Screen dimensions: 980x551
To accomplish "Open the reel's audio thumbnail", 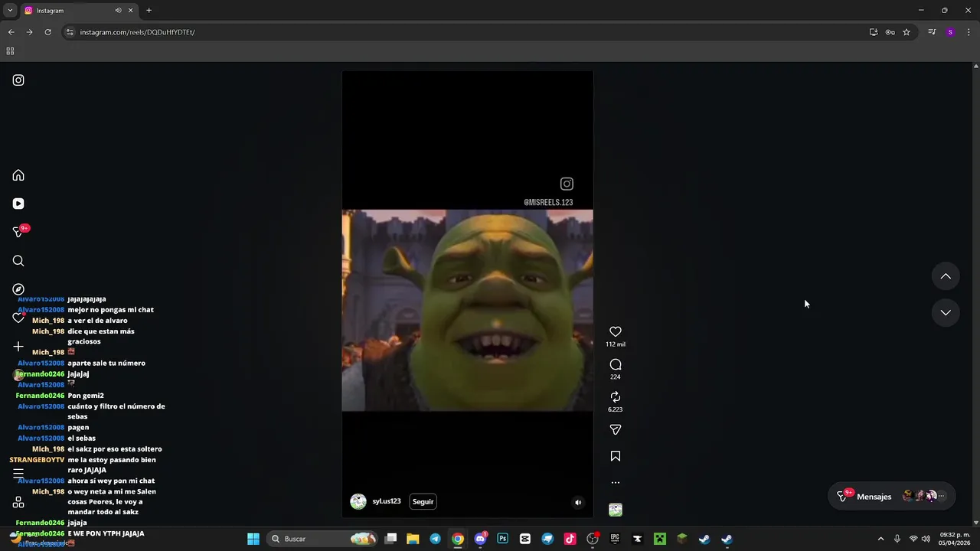I will coord(615,510).
